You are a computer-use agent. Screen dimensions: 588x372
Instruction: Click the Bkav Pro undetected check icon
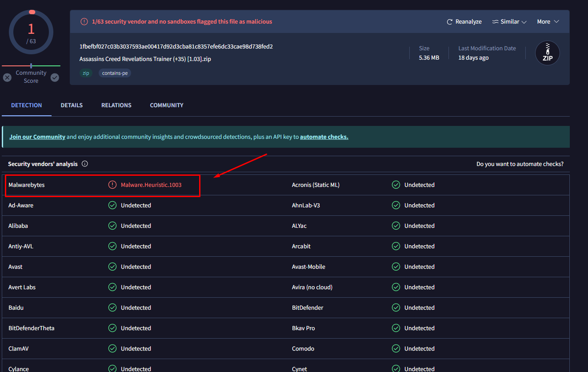[x=396, y=328]
